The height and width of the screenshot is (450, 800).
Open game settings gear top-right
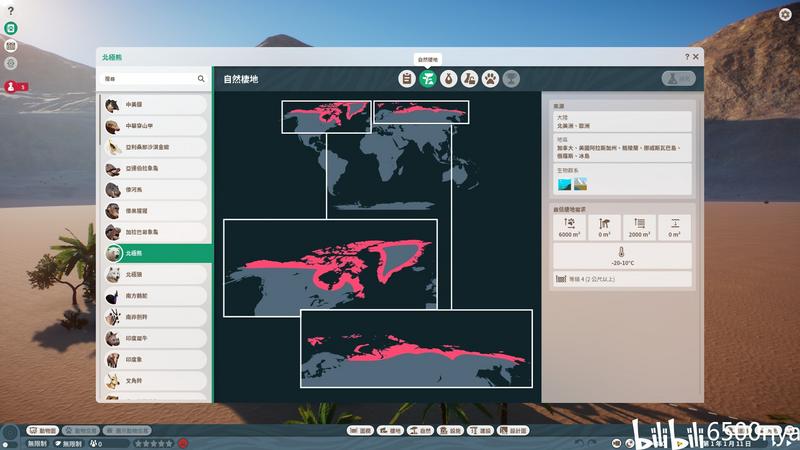click(x=785, y=14)
